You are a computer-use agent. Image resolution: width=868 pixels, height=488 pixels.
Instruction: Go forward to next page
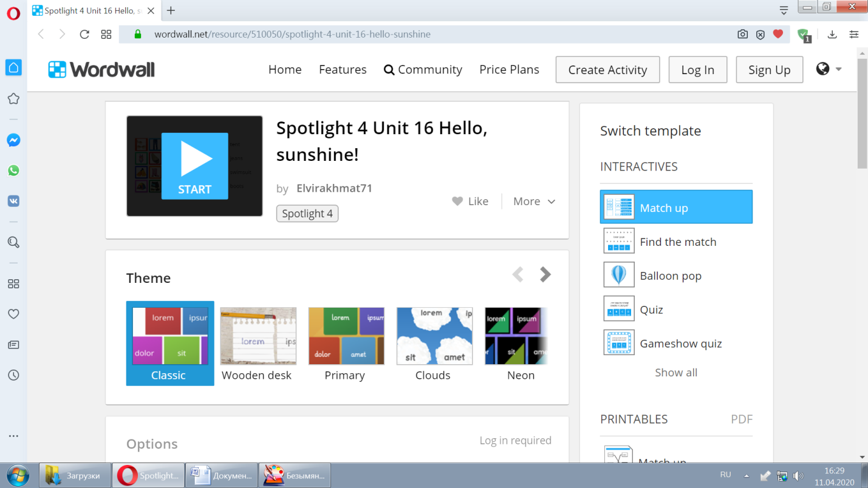(x=62, y=34)
